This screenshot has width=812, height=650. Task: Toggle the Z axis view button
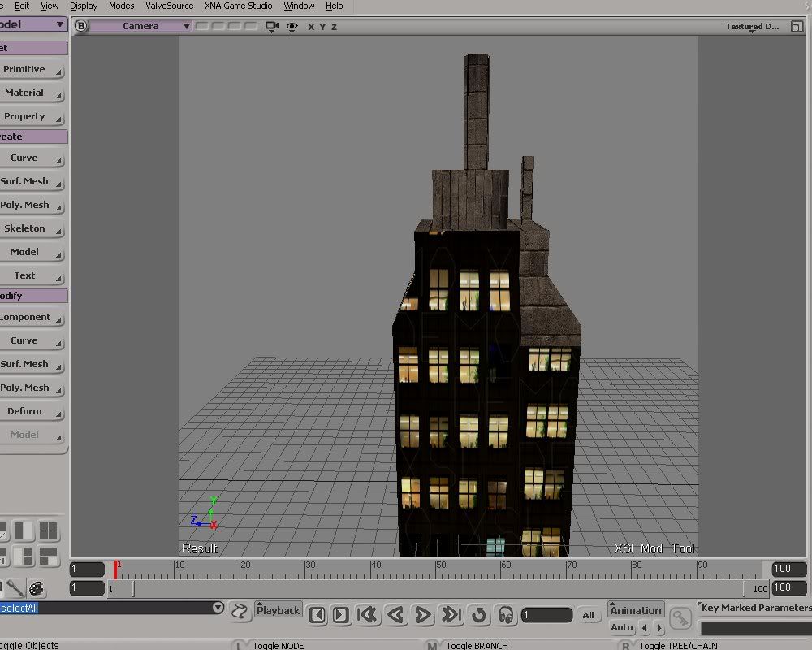(334, 27)
